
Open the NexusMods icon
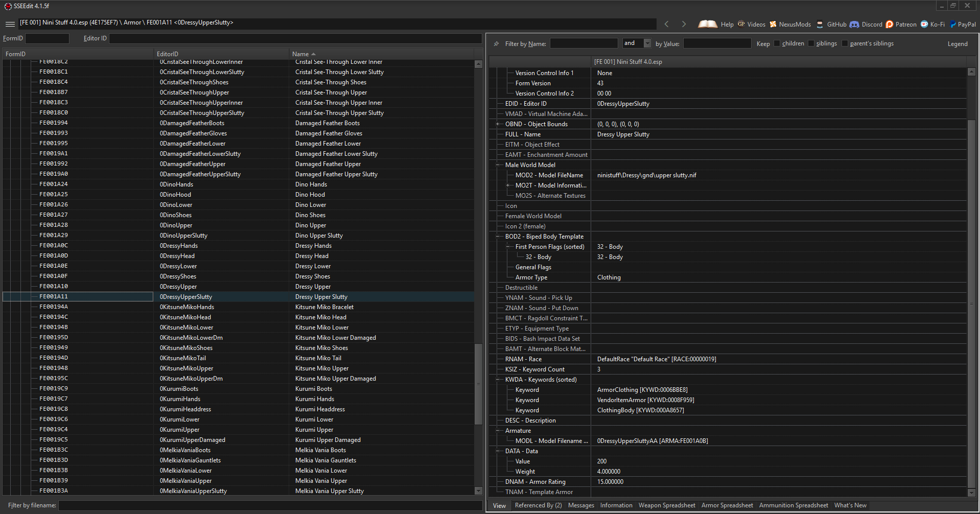click(x=773, y=24)
